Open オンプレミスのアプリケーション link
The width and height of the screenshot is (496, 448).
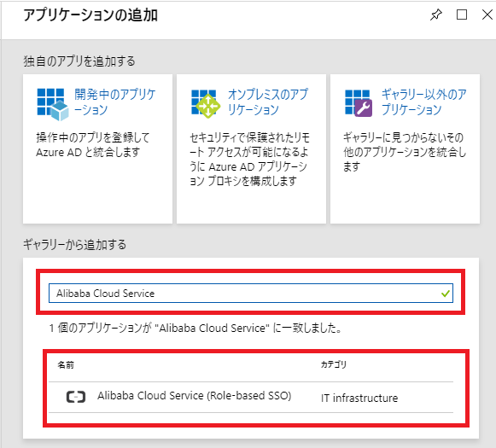tap(267, 102)
